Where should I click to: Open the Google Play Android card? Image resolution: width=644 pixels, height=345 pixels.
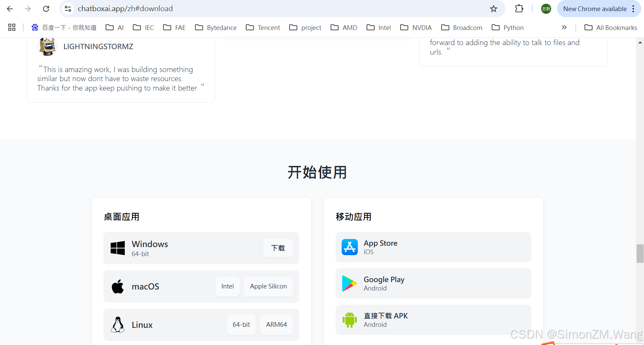pos(433,283)
